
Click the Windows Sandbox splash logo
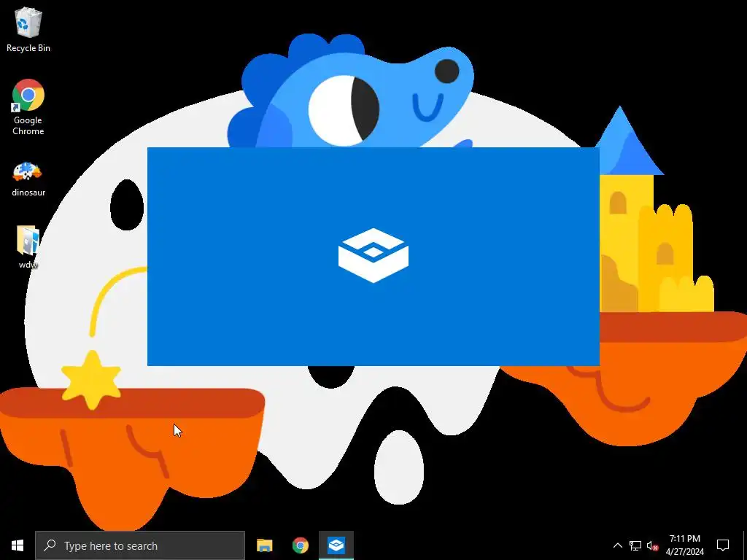click(x=373, y=256)
